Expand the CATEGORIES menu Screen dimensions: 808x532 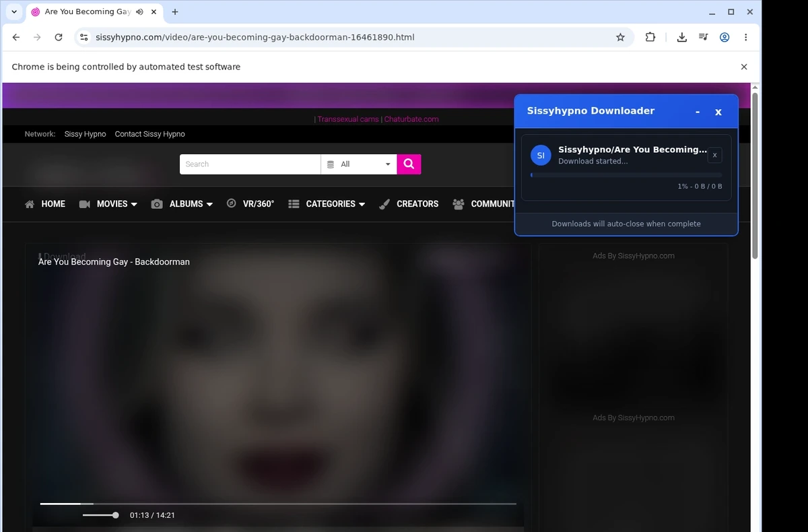(327, 204)
